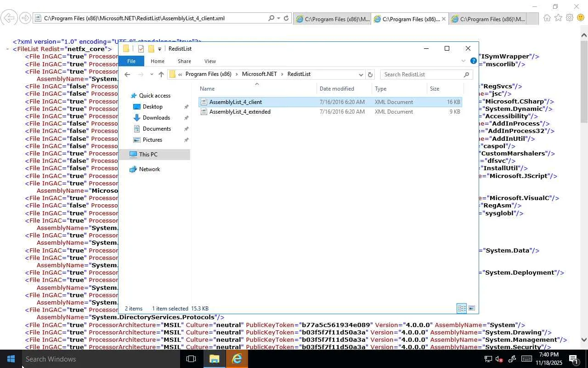Switch to the Home ribbon tab
Screen dimensions: 588x368
click(158, 61)
